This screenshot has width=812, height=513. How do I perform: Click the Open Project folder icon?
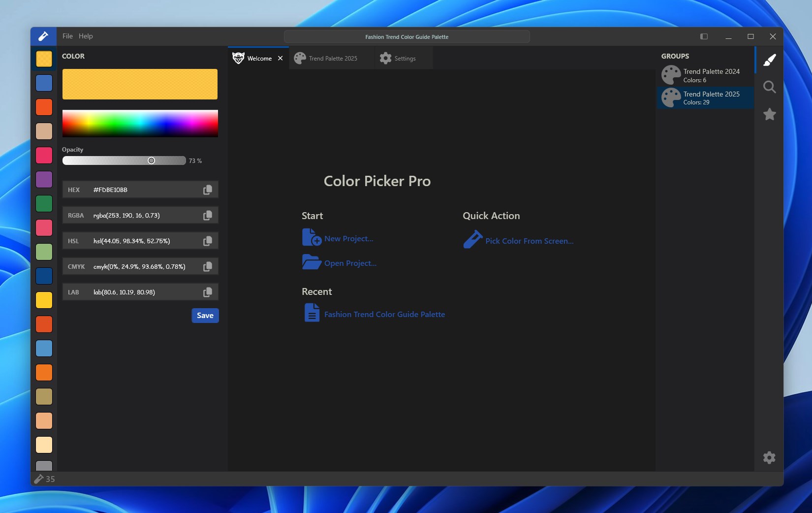click(312, 262)
